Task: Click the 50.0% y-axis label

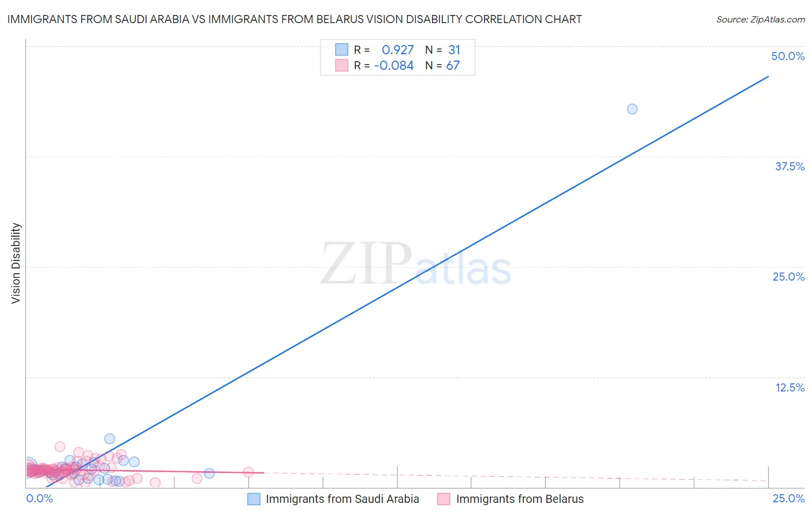Action: pyautogui.click(x=788, y=56)
